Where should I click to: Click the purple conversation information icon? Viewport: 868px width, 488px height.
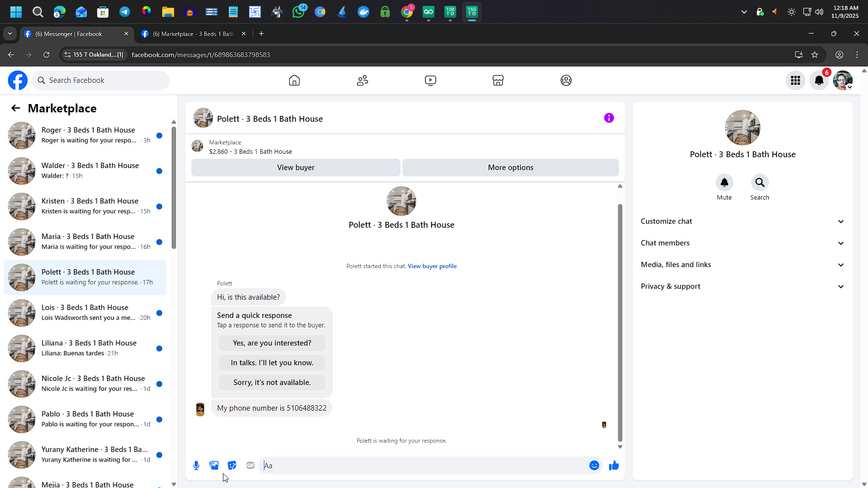(609, 118)
